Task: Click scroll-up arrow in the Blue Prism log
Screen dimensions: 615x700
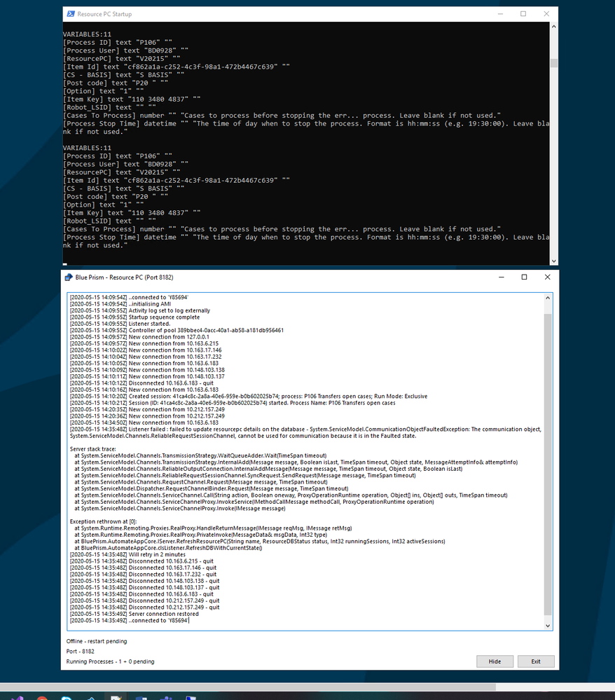Action: [x=548, y=298]
